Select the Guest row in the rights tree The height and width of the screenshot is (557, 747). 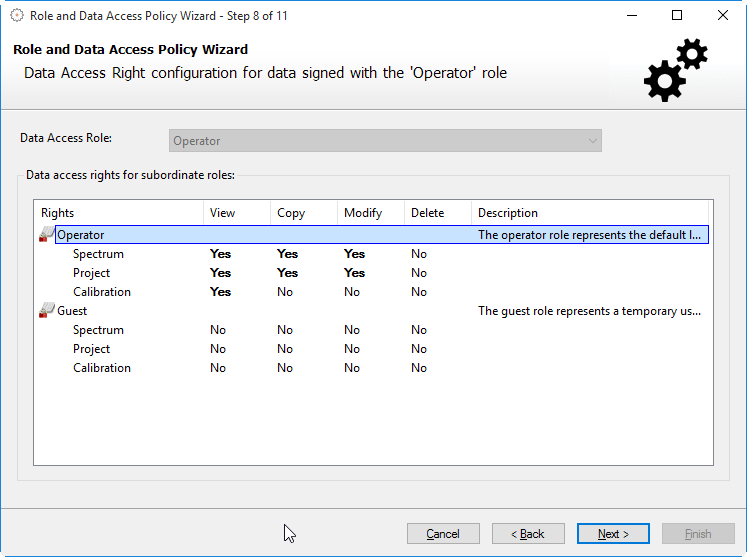[72, 311]
